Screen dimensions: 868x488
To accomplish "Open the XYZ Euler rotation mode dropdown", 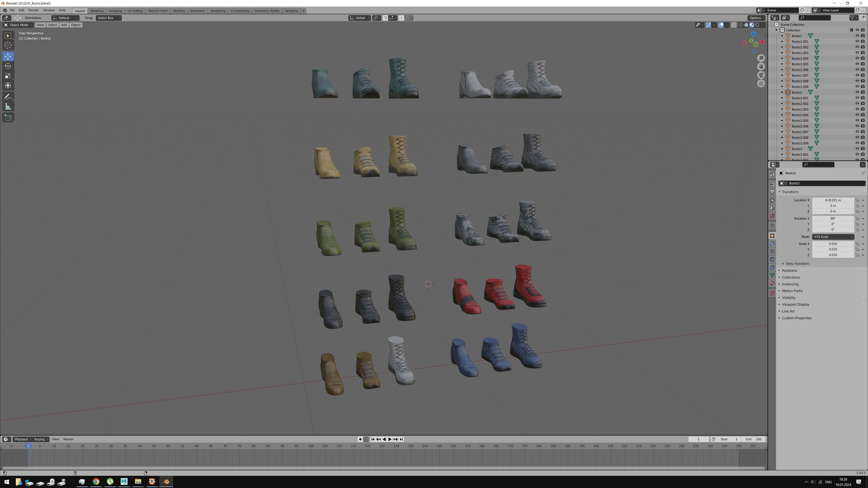I will point(833,237).
